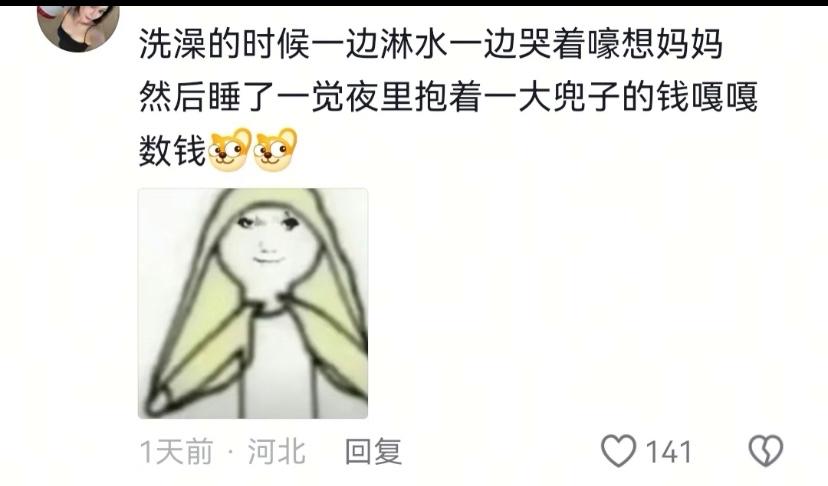Select the comment line starting with 然后睡了一觉
The image size is (828, 486).
pyautogui.click(x=448, y=97)
